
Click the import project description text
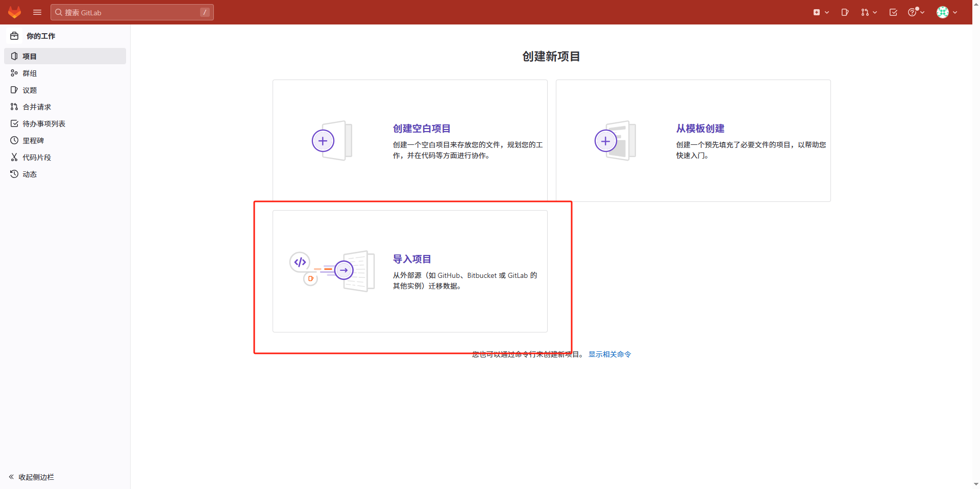(465, 280)
